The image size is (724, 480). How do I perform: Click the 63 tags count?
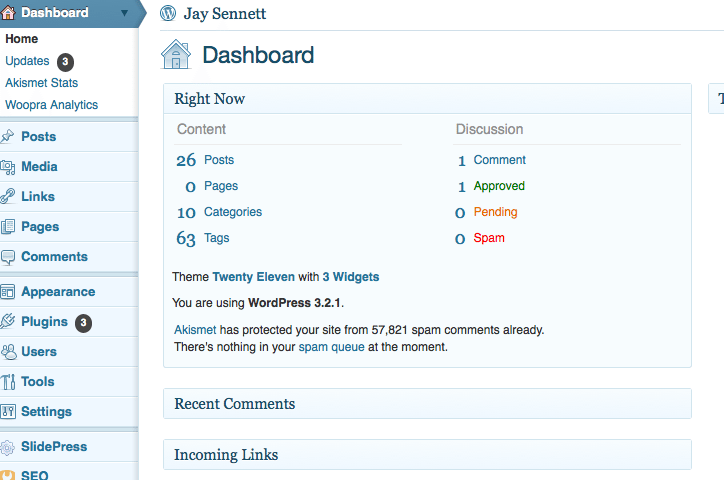click(x=186, y=239)
